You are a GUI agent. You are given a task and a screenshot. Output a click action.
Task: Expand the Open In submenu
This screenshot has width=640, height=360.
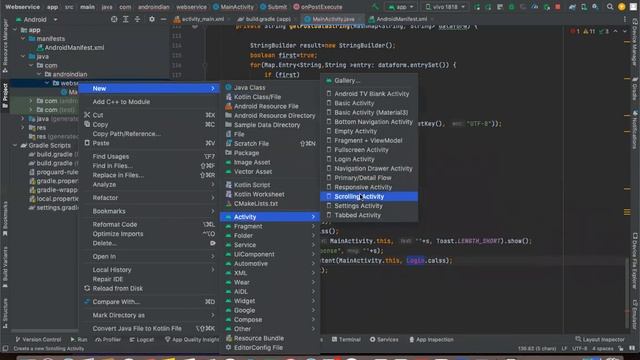coord(149,256)
